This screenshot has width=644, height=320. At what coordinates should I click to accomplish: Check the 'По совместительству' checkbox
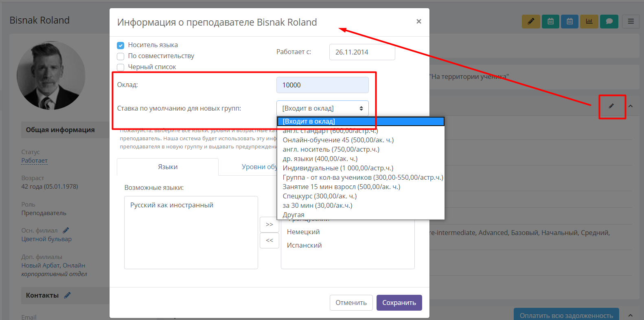(x=120, y=56)
